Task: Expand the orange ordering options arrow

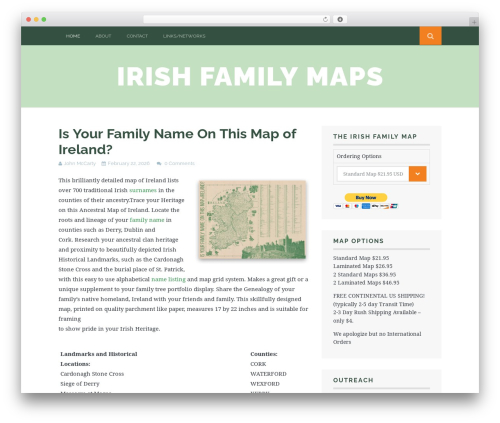Action: (418, 174)
